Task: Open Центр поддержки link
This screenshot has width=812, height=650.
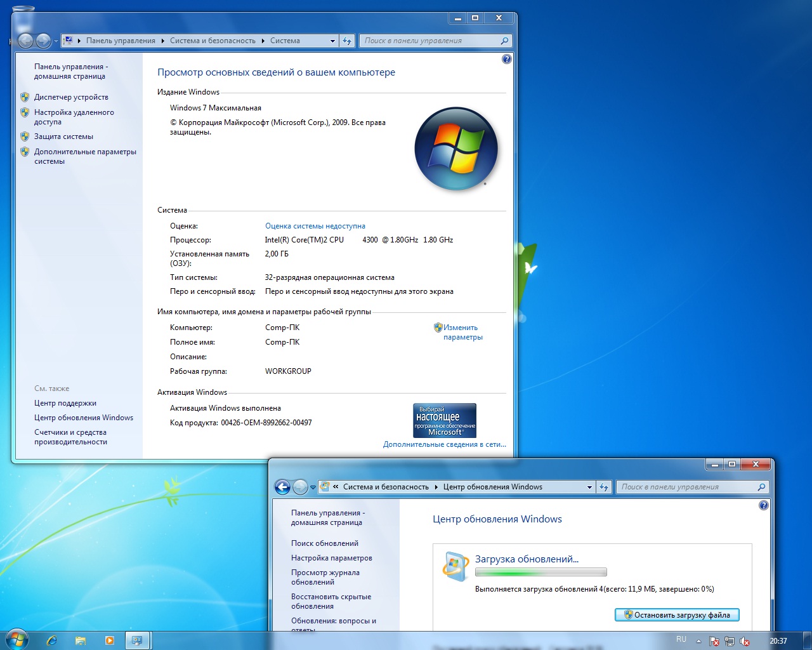Action: click(65, 403)
